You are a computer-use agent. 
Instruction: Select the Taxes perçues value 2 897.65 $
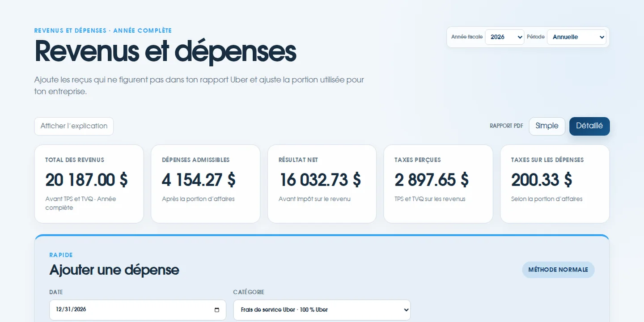tap(432, 180)
